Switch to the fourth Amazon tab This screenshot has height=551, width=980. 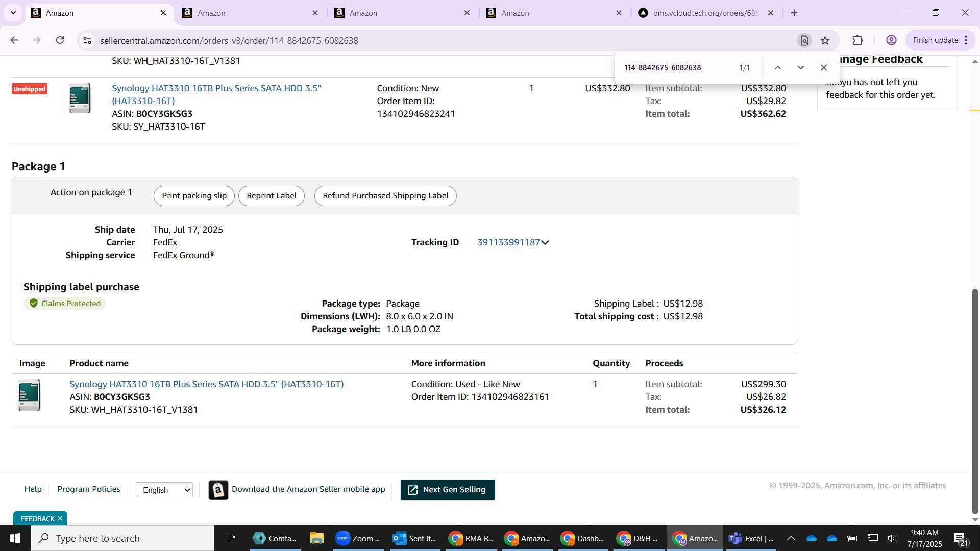coord(554,13)
